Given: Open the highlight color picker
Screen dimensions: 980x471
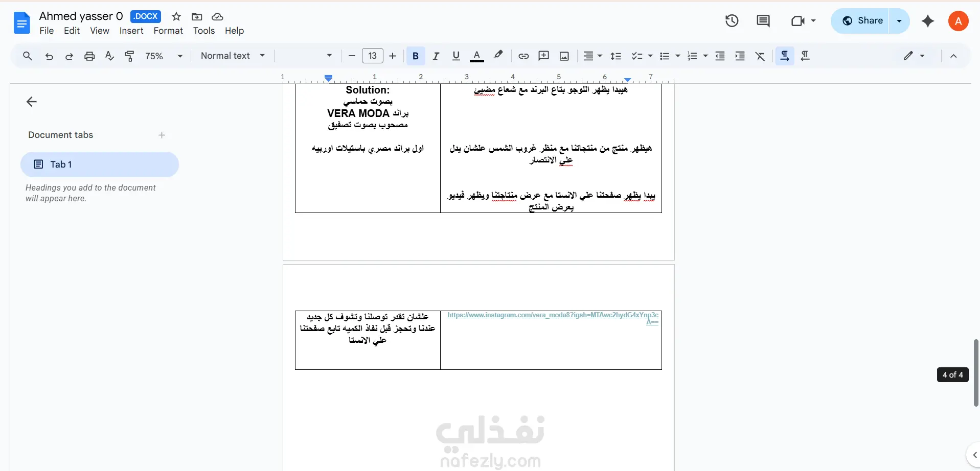Looking at the screenshot, I should coord(498,55).
